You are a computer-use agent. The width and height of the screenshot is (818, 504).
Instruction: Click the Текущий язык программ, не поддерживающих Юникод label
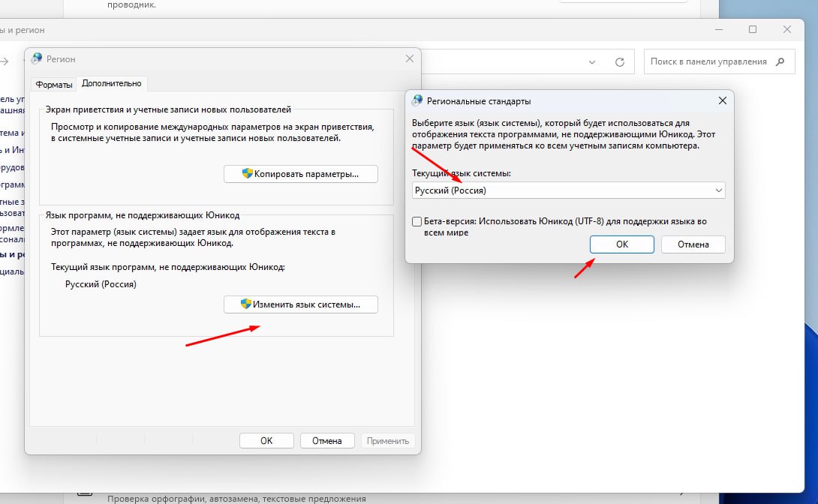168,267
